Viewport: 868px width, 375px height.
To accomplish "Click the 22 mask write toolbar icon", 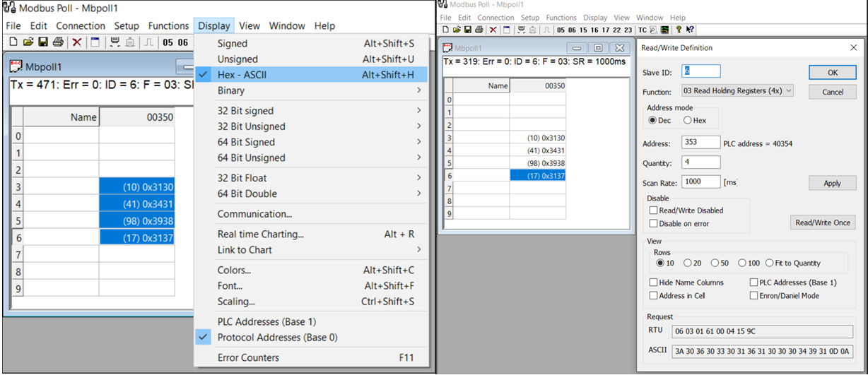I will pos(616,30).
